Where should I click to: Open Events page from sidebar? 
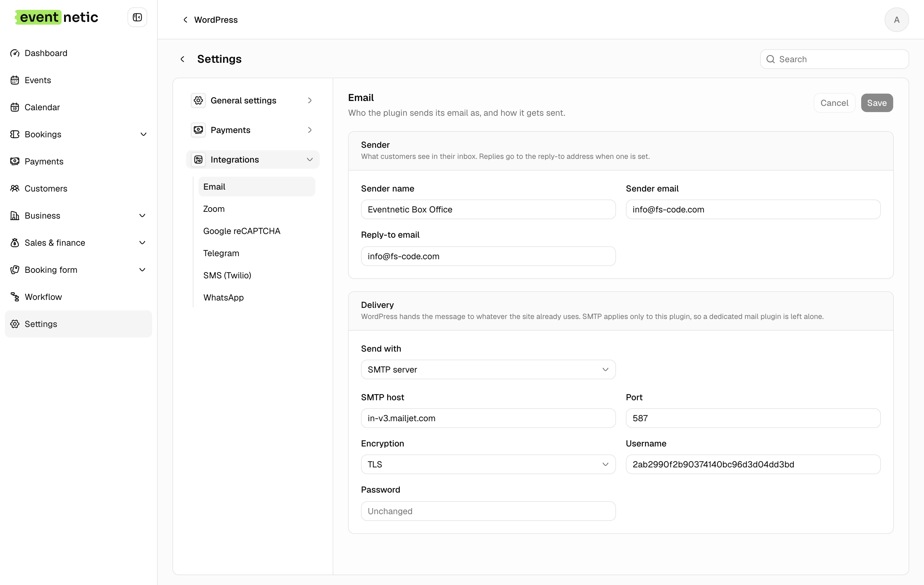tap(78, 80)
